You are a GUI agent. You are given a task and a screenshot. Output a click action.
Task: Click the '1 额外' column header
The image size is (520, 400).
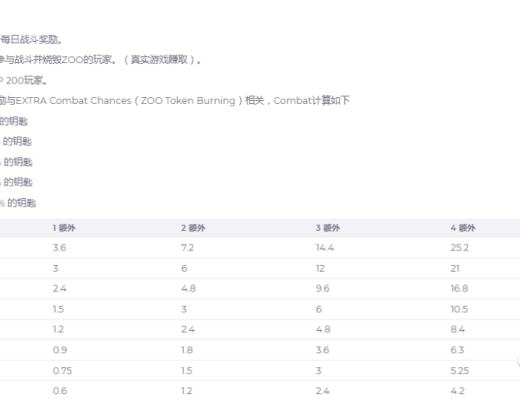coord(64,228)
